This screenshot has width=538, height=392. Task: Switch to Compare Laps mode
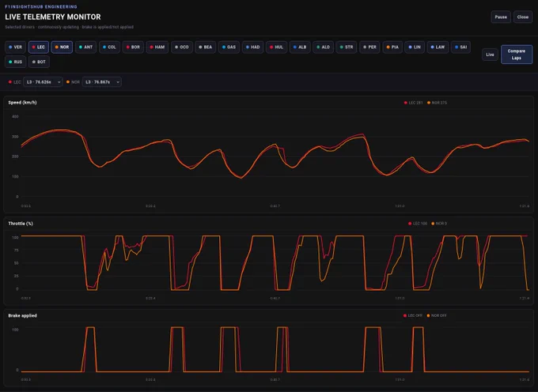point(517,55)
